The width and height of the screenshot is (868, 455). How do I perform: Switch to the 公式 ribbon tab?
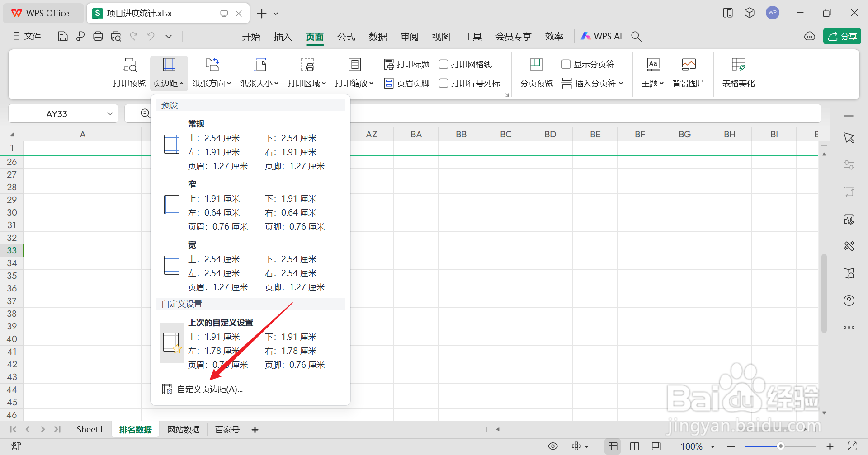[x=346, y=37]
